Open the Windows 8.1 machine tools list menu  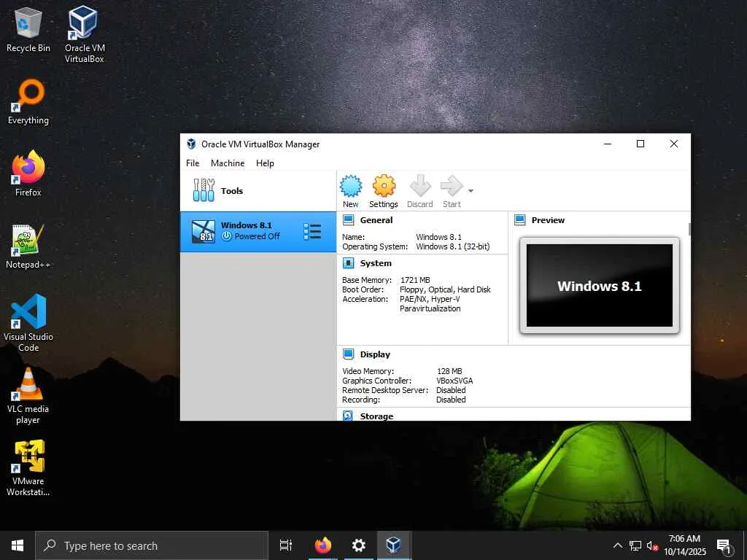pyautogui.click(x=312, y=231)
